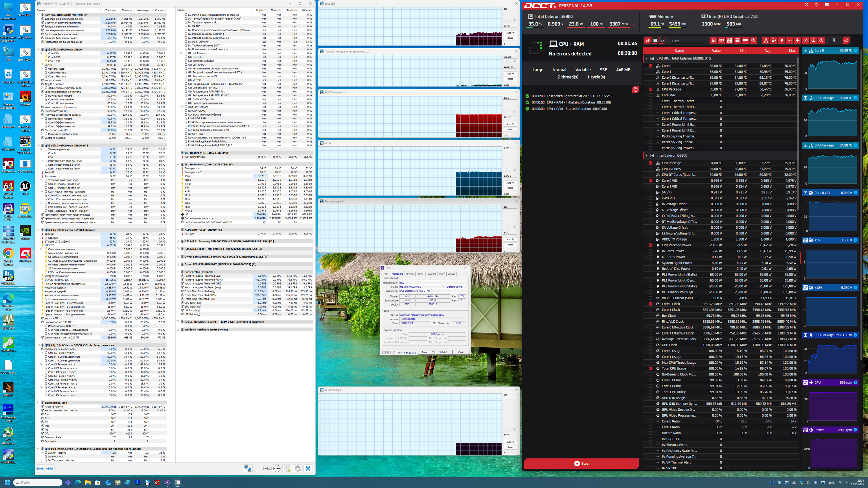
Task: Reset HWiNFO elapsed time clock
Action: click(277, 468)
